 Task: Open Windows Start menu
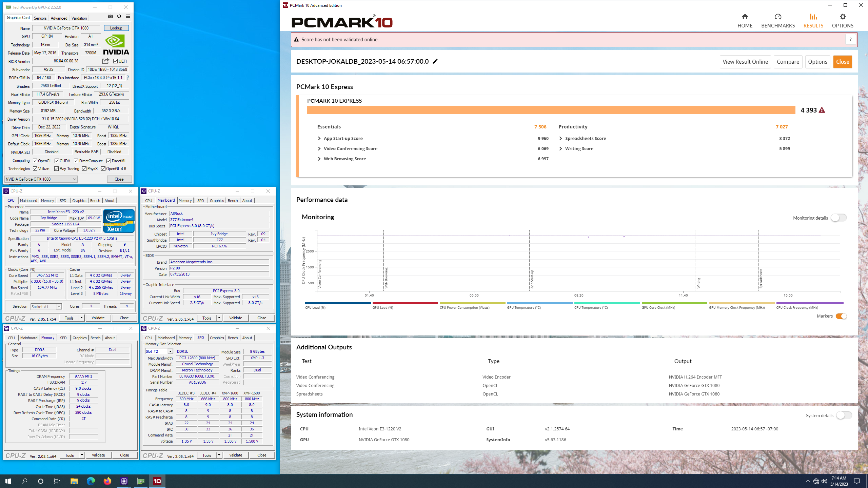point(8,481)
